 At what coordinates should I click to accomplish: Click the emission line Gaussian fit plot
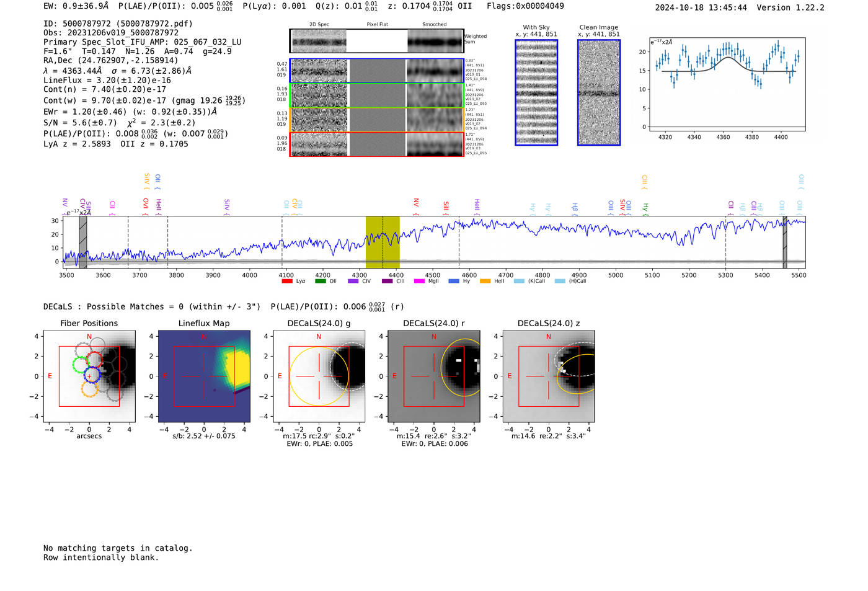(x=727, y=84)
